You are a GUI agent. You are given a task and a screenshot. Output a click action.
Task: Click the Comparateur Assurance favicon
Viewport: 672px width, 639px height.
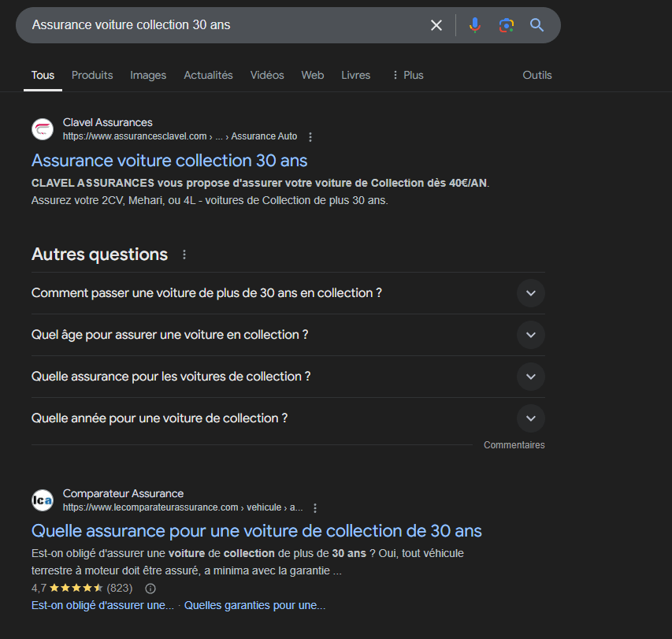pyautogui.click(x=43, y=500)
